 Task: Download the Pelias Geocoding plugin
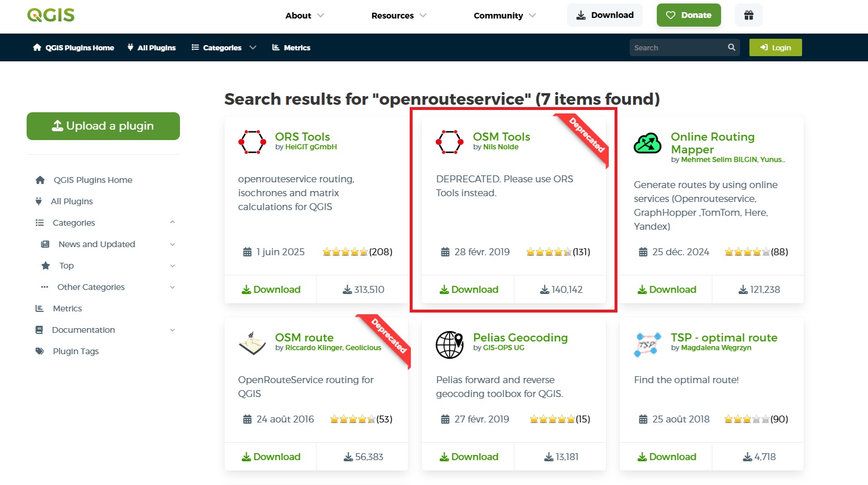pos(469,457)
